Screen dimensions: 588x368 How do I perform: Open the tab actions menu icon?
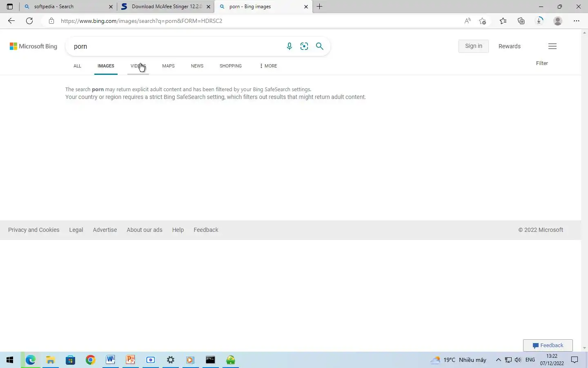click(10, 7)
